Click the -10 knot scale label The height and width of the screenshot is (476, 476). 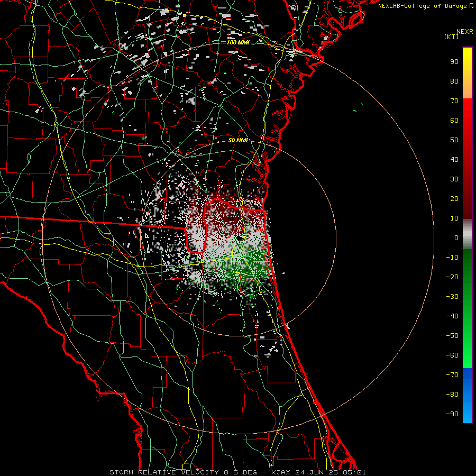(452, 258)
